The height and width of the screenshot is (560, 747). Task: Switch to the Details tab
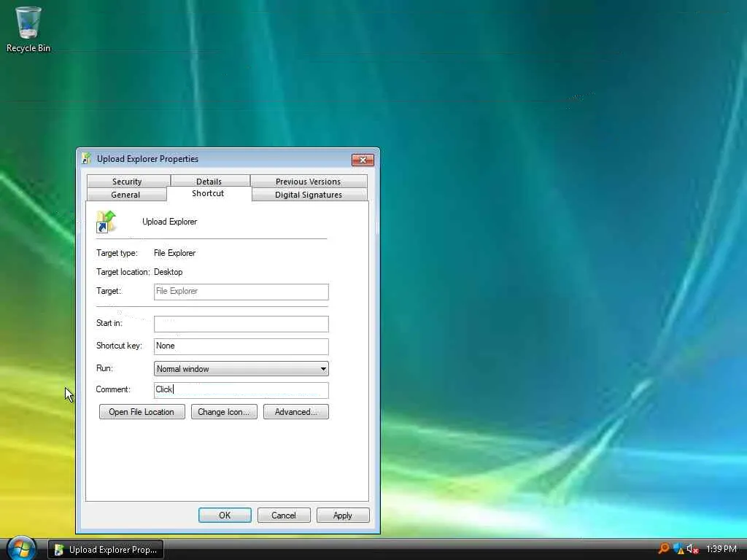click(x=209, y=181)
